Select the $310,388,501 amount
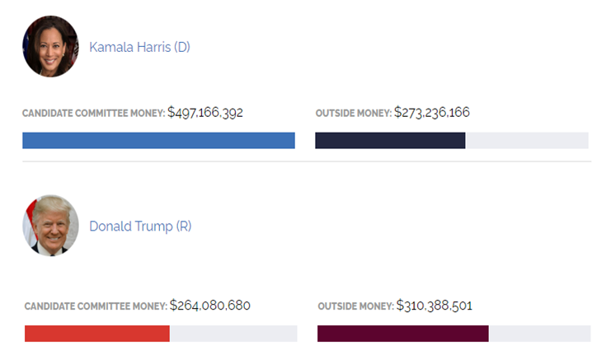The width and height of the screenshot is (611, 364). 435,306
